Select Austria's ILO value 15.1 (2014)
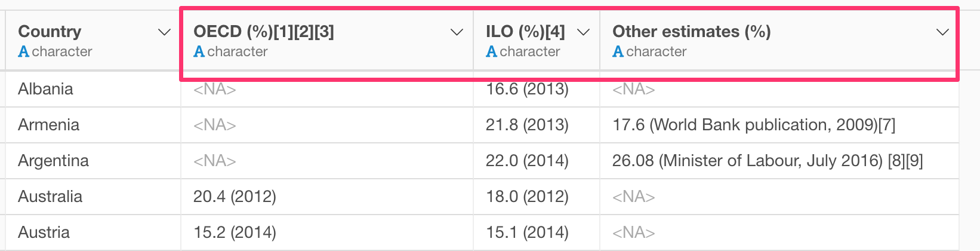This screenshot has width=980, height=251. coord(537,232)
